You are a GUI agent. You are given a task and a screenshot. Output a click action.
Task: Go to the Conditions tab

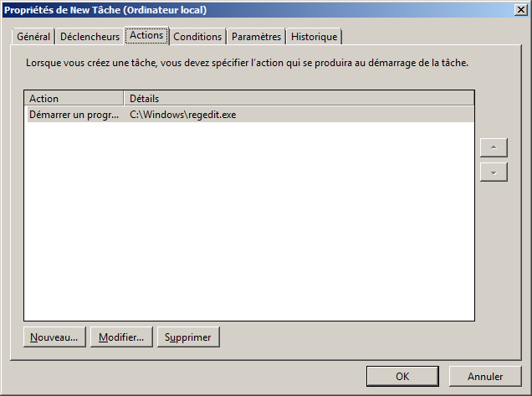[197, 37]
